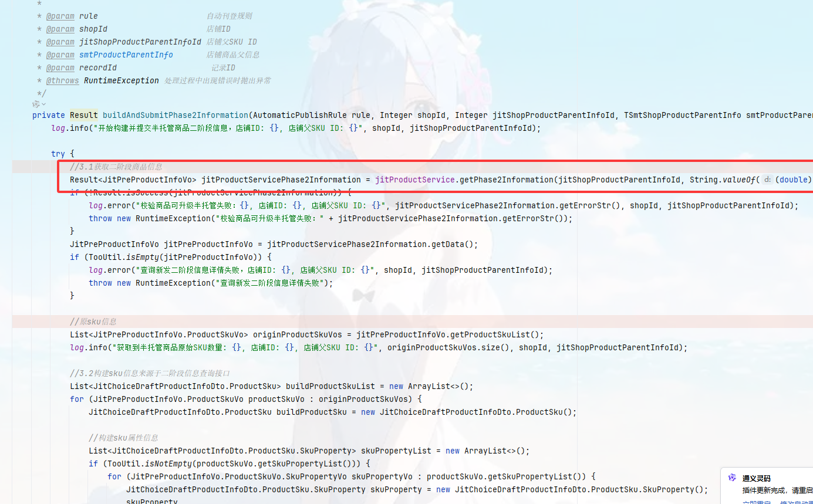This screenshot has width=813, height=504.
Task: Click the recordId Javadoc parameter name
Action: [98, 67]
